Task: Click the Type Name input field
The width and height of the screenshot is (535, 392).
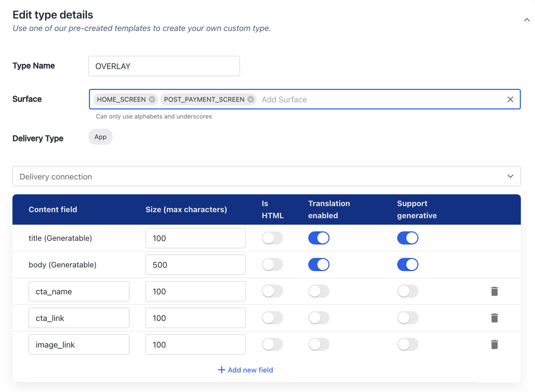Action: point(164,66)
